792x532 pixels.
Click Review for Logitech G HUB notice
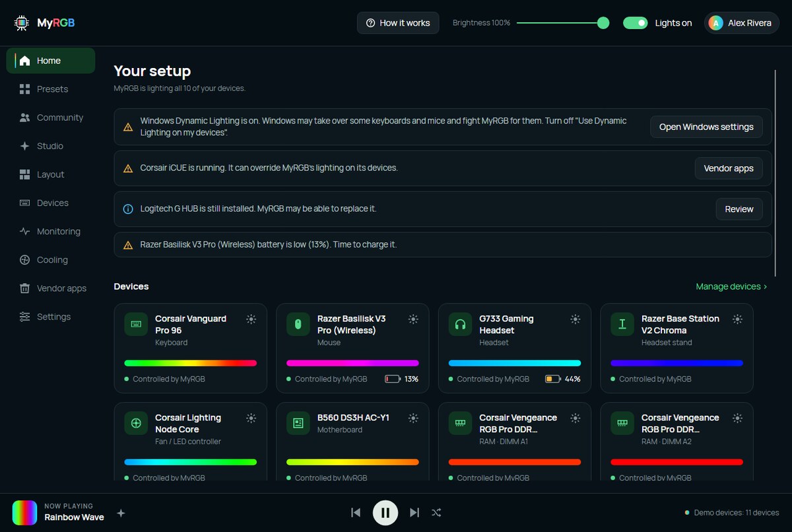[739, 209]
